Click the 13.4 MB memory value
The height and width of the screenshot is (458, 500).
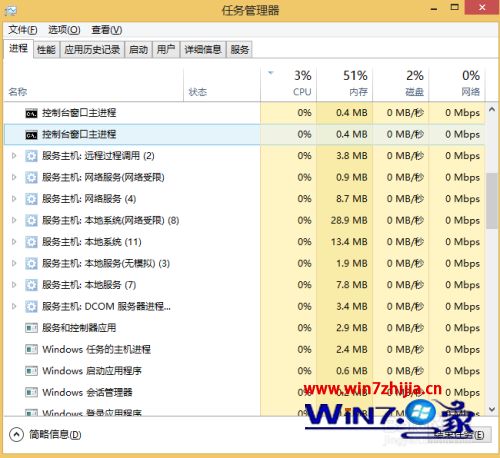click(349, 242)
